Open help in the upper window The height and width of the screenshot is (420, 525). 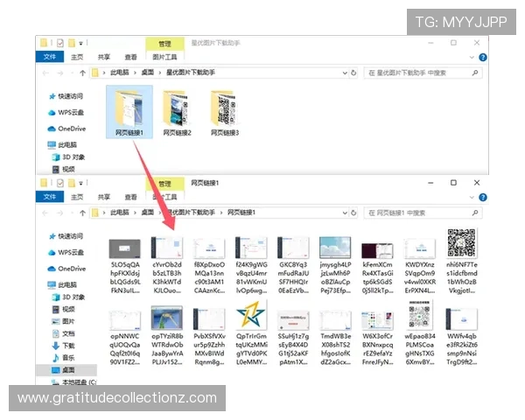(482, 57)
